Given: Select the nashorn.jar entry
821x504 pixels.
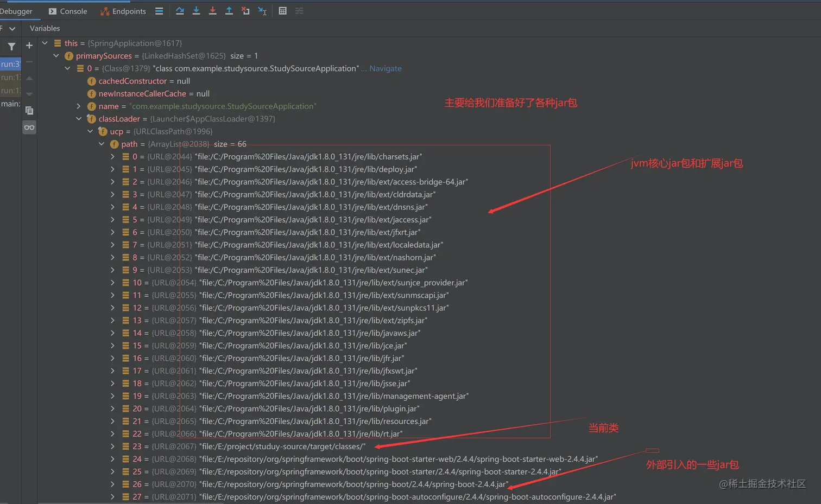Looking at the screenshot, I should pyautogui.click(x=279, y=258).
